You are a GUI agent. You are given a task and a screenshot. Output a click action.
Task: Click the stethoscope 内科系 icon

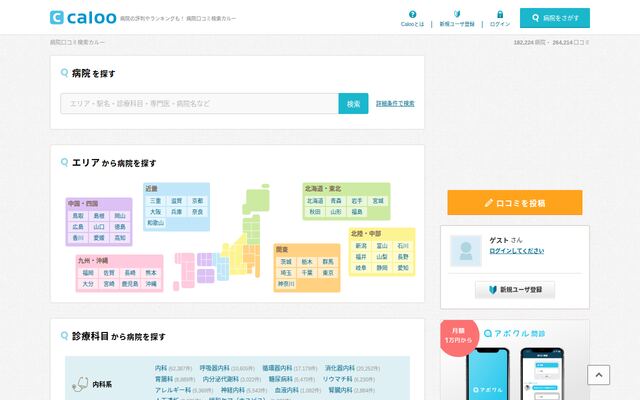point(80,384)
